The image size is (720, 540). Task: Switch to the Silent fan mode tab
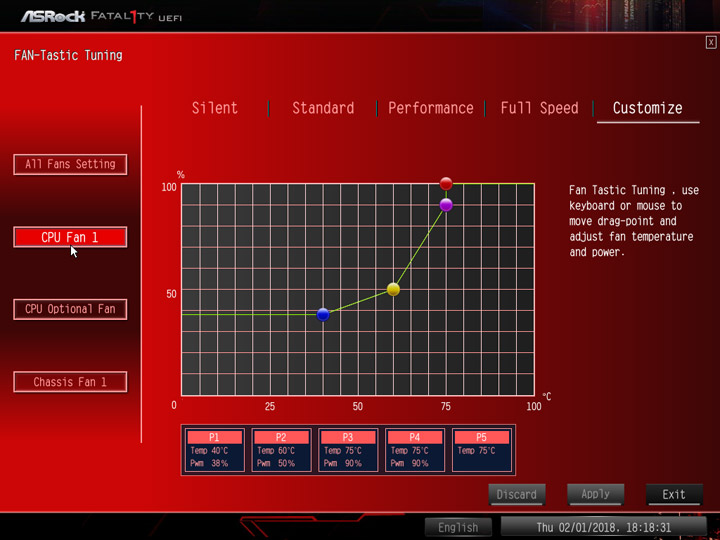coord(214,108)
